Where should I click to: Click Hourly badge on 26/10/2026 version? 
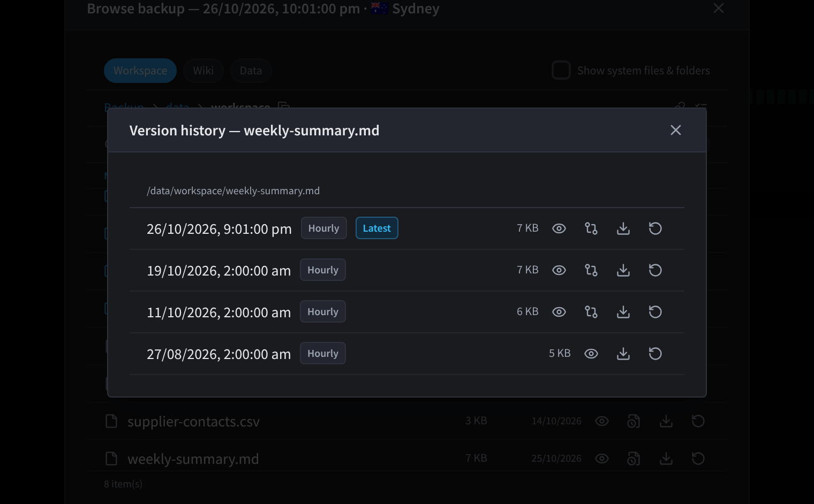point(324,228)
